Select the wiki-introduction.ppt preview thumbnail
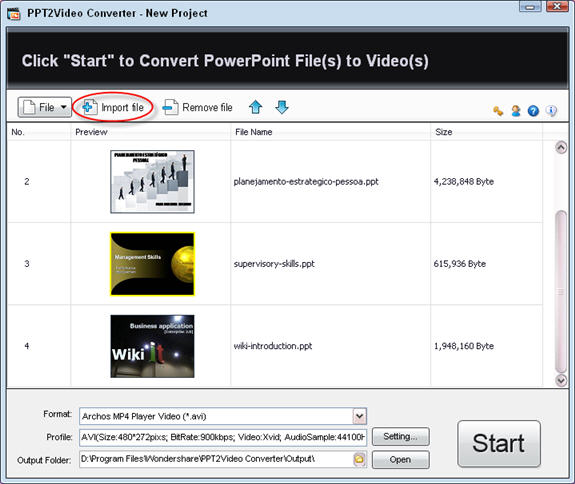 tap(152, 346)
